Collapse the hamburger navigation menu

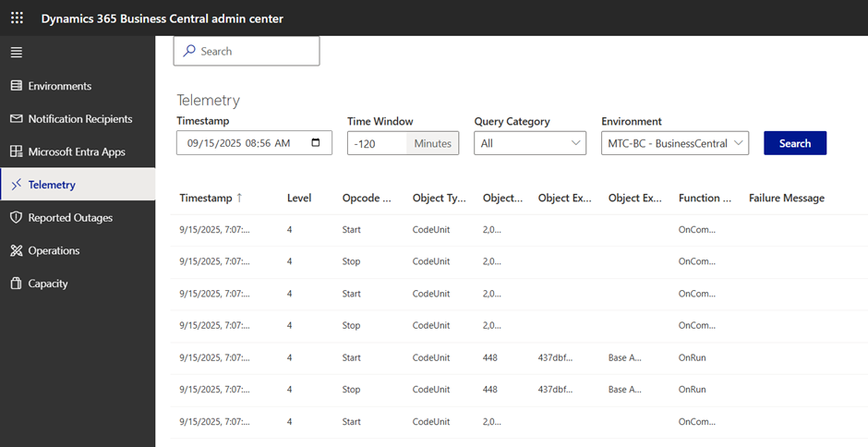tap(16, 52)
